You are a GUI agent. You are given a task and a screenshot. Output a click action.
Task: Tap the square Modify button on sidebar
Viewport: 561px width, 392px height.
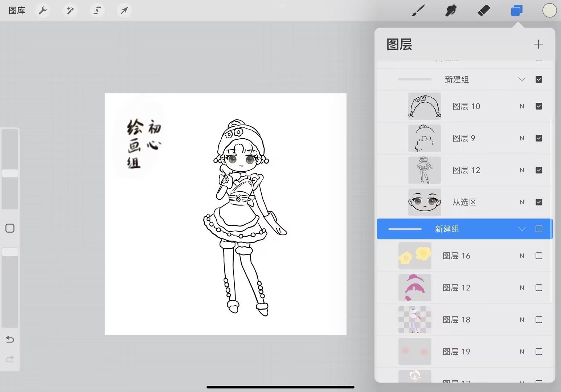pyautogui.click(x=10, y=228)
